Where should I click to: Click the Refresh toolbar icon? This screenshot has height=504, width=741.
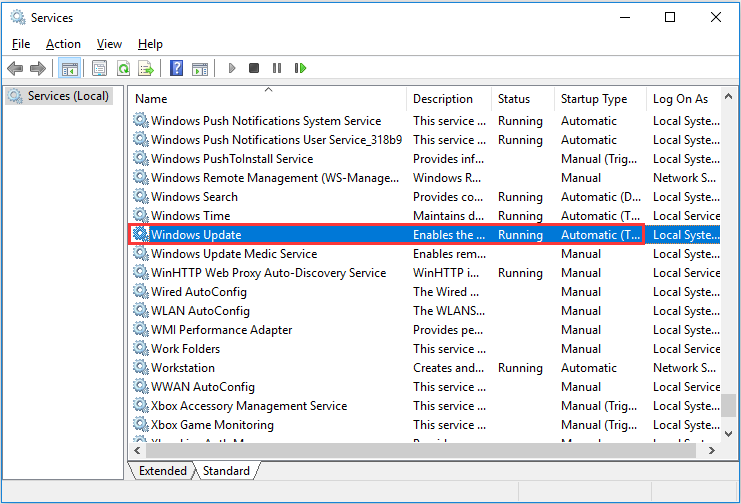pos(123,68)
